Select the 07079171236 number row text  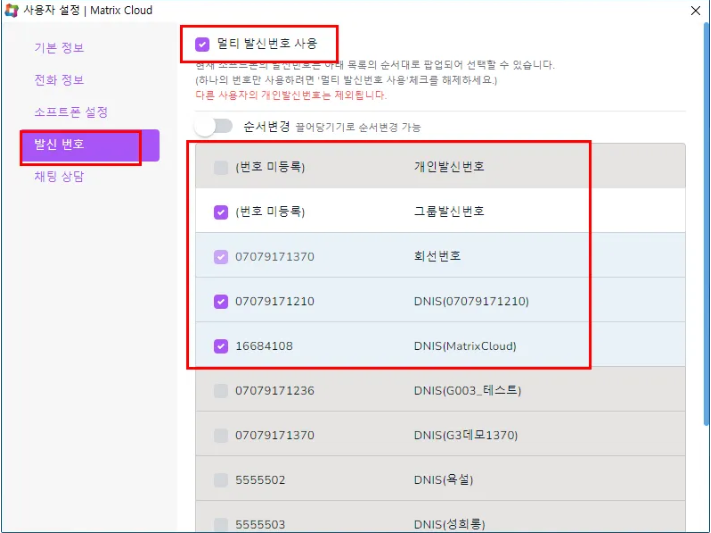[274, 390]
